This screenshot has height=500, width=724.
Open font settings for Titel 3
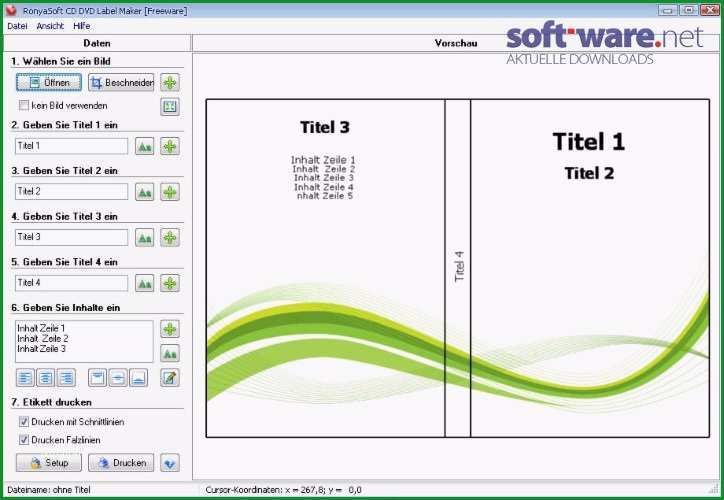point(145,238)
